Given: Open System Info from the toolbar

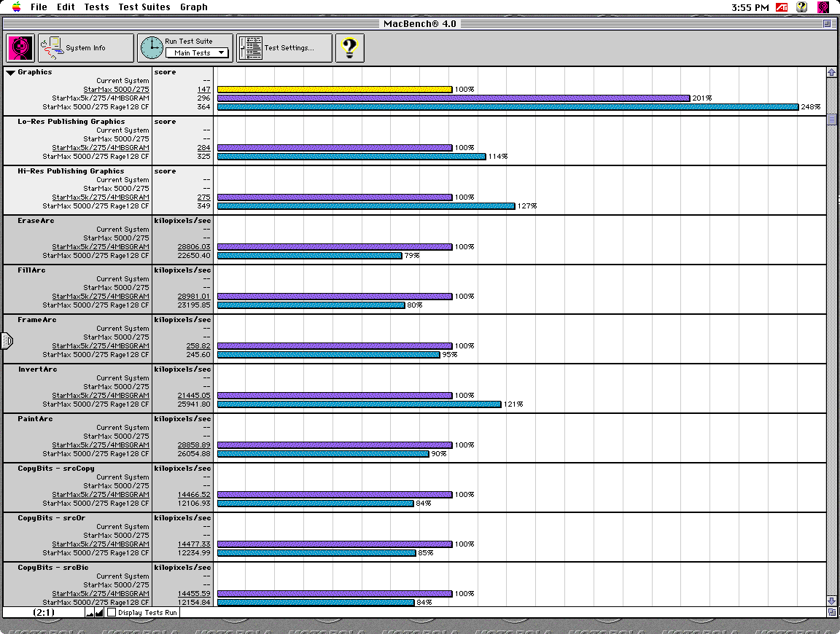Looking at the screenshot, I should coord(85,48).
